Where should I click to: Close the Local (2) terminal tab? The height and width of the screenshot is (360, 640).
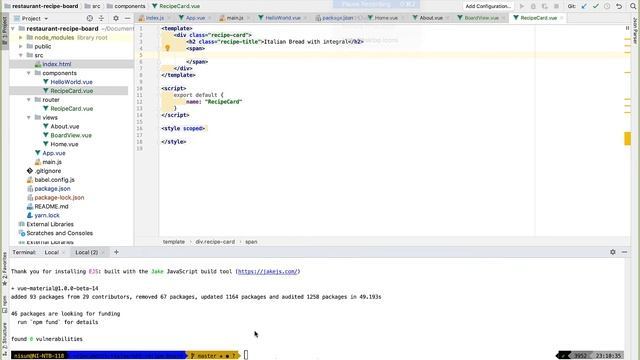tap(103, 252)
